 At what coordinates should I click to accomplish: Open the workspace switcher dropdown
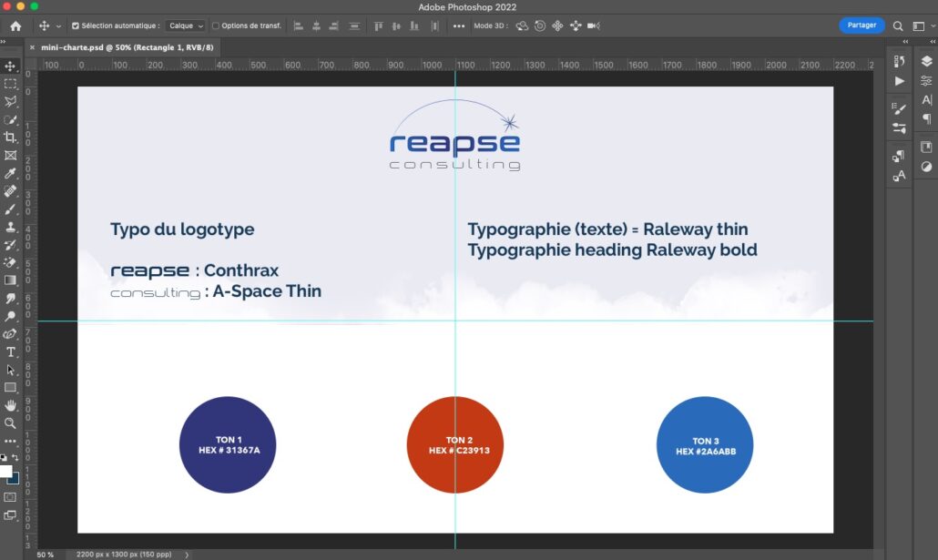click(922, 25)
